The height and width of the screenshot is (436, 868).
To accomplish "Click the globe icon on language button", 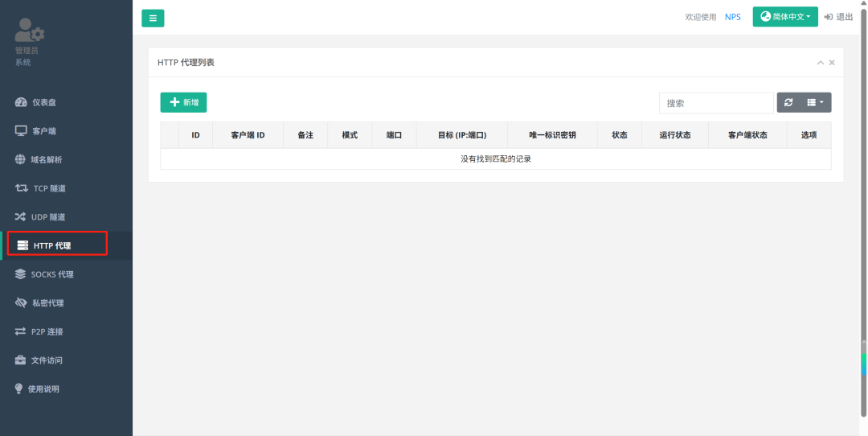I will click(x=766, y=17).
